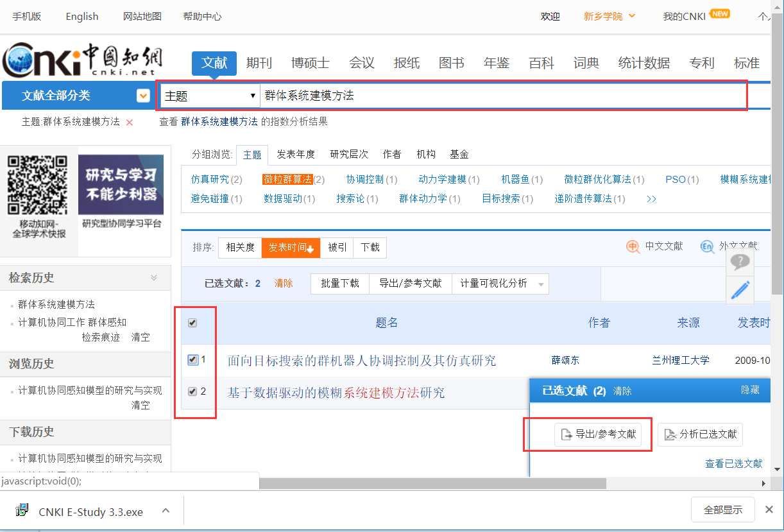Click the 分析已选文献 analysis icon button

point(700,434)
